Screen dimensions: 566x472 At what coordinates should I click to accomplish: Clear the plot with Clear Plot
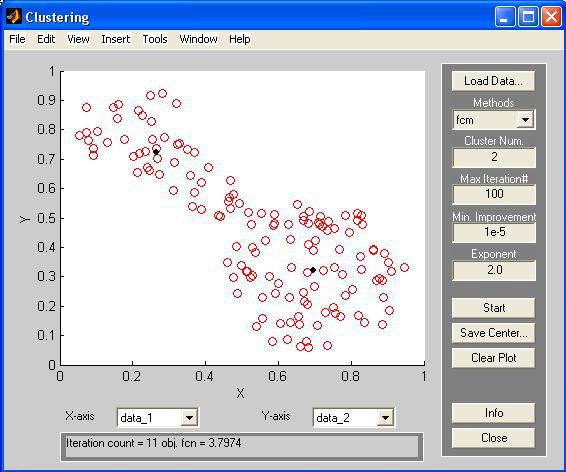493,358
